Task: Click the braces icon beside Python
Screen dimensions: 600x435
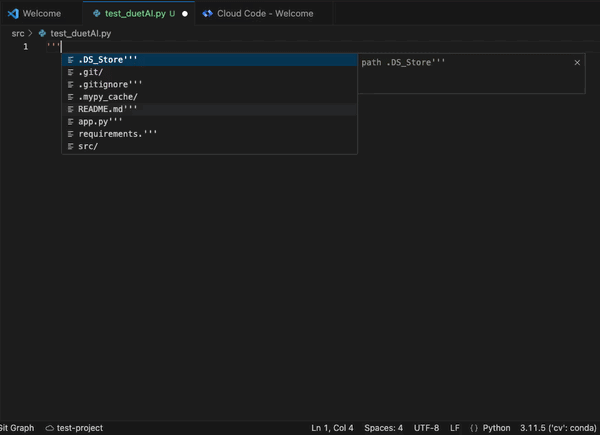Action: (474, 428)
